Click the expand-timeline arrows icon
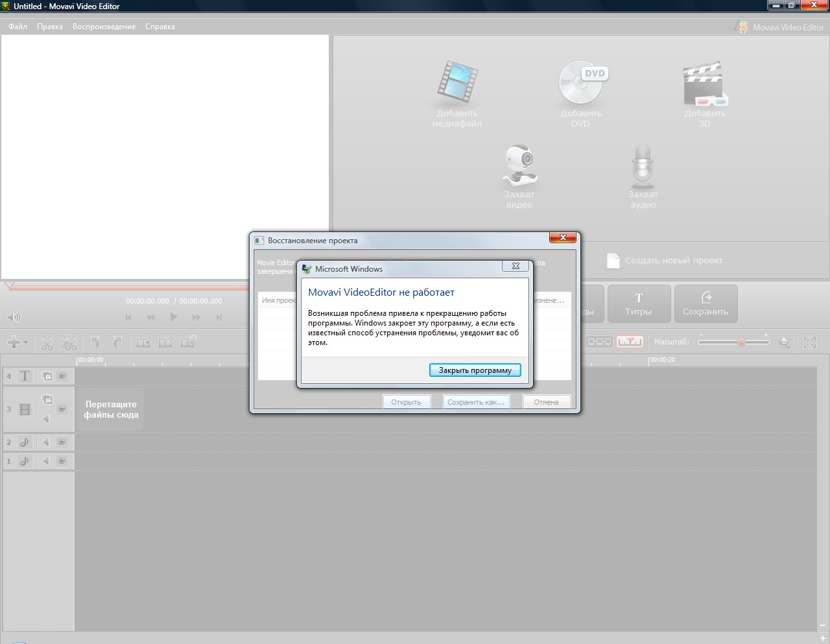Screen dimensions: 830x644 coord(810,342)
